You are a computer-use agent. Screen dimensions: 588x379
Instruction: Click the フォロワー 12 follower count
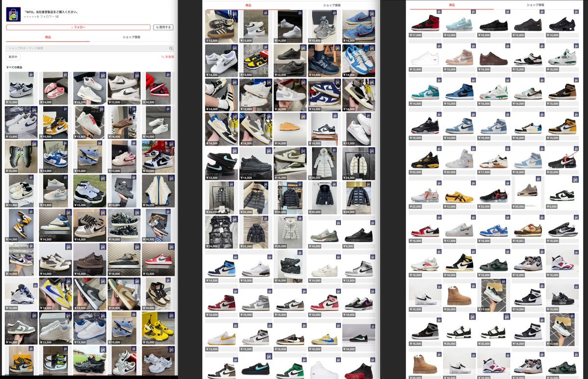click(49, 17)
